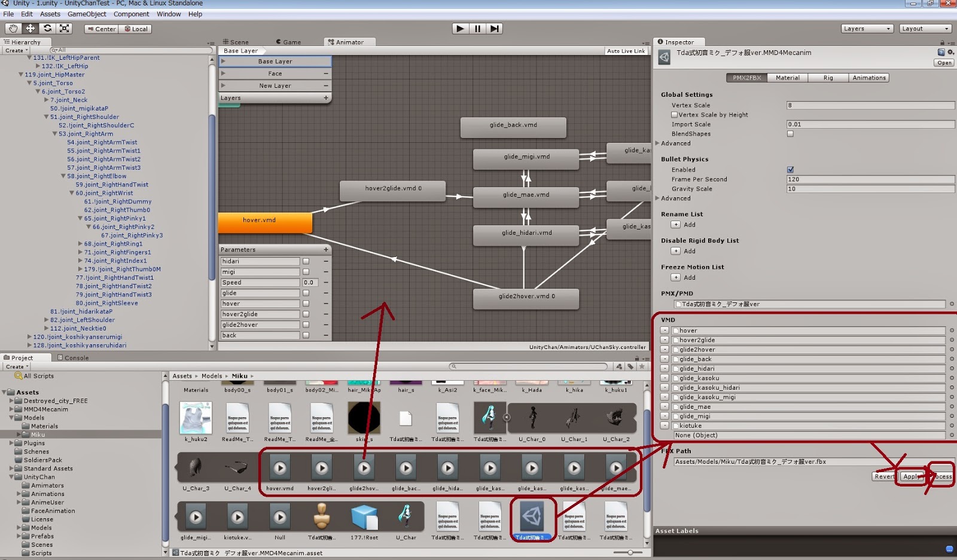Toggle the glide parameter checkbox
Viewport: 957px width, 560px height.
point(306,293)
